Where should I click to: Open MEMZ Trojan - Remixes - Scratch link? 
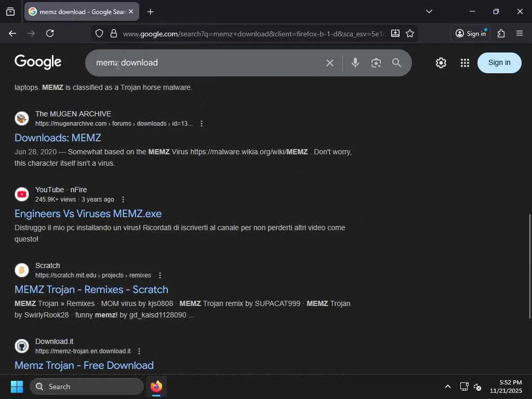91,290
